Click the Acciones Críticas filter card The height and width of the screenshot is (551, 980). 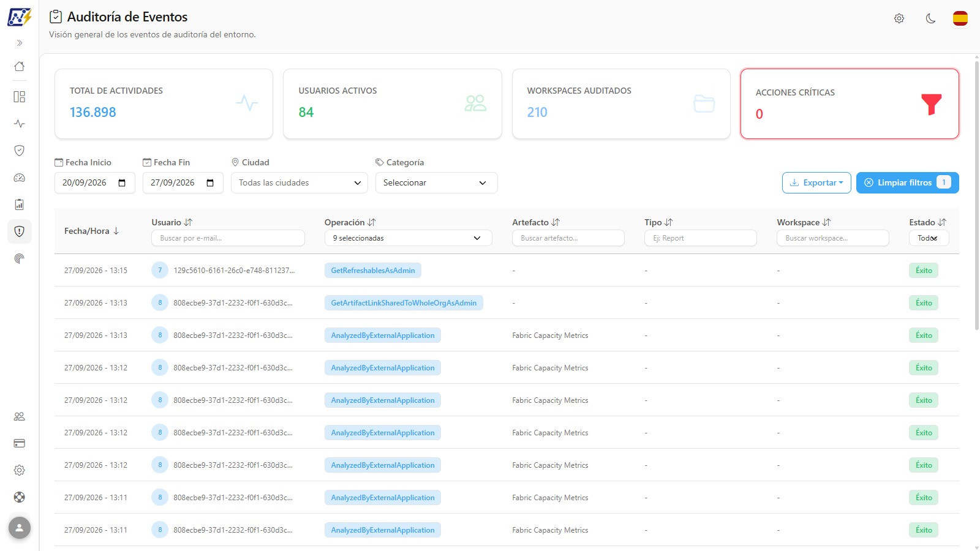[850, 104]
